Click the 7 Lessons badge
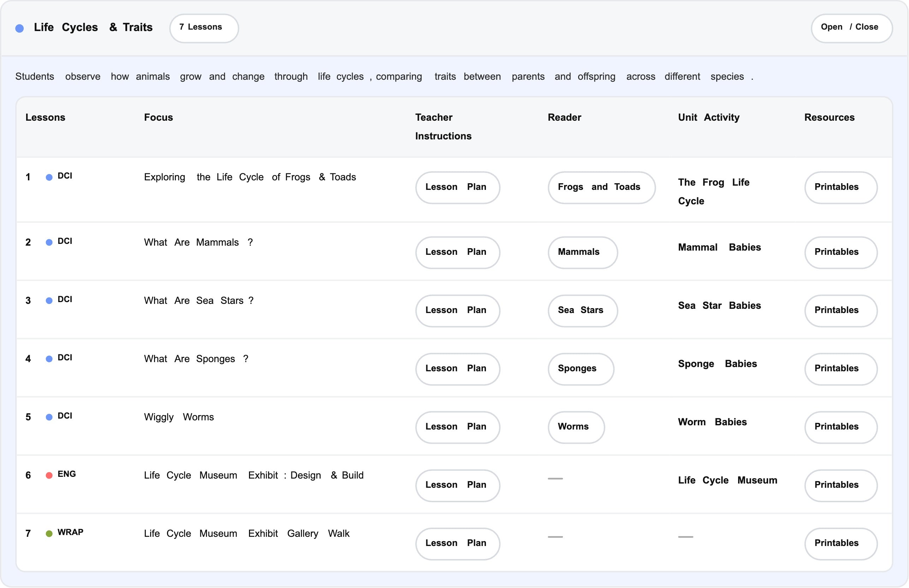This screenshot has height=588, width=909. coord(204,28)
